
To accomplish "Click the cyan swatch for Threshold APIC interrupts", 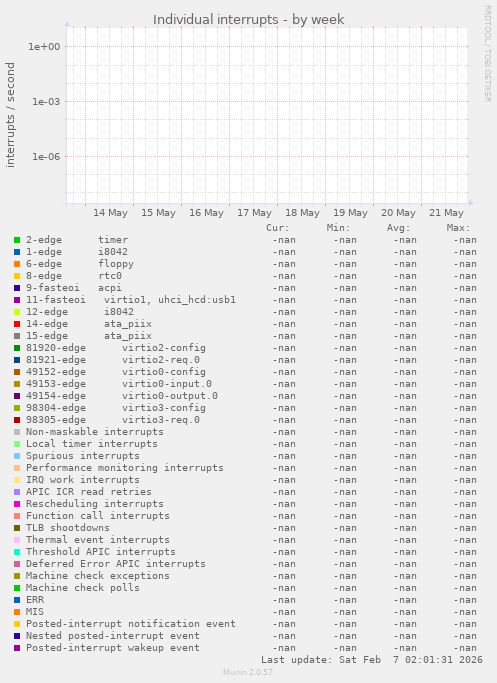I will (17, 552).
